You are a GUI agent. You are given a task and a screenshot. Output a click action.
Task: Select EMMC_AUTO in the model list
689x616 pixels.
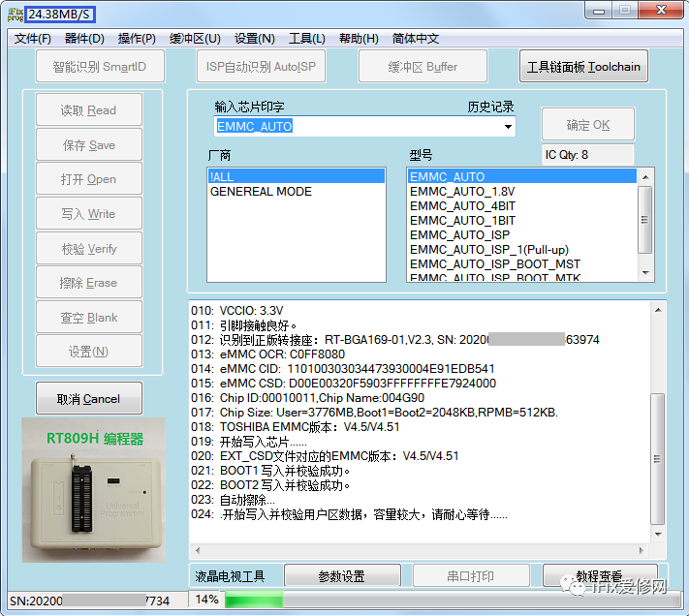pyautogui.click(x=522, y=176)
